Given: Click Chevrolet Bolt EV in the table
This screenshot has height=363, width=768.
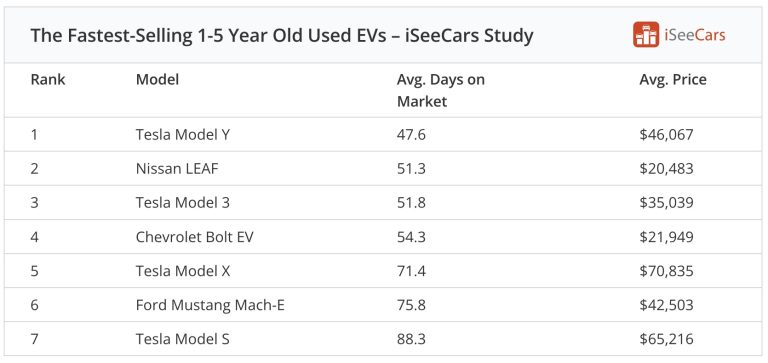Looking at the screenshot, I should pyautogui.click(x=194, y=237).
